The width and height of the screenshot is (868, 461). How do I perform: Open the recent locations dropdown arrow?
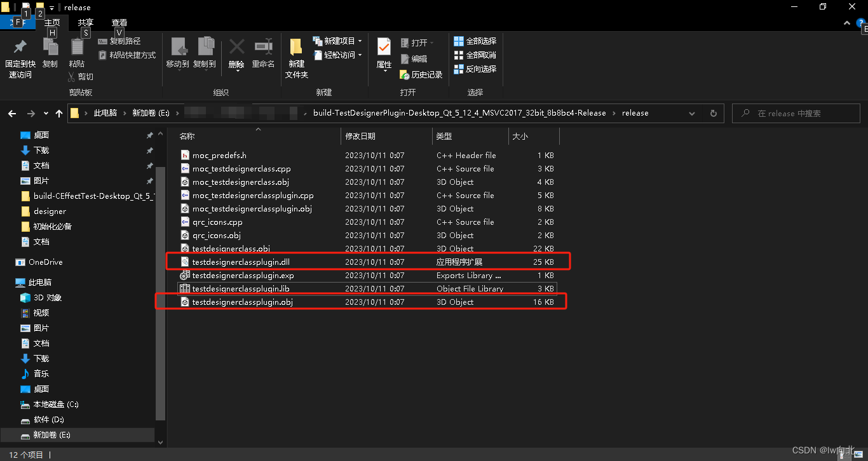[46, 114]
